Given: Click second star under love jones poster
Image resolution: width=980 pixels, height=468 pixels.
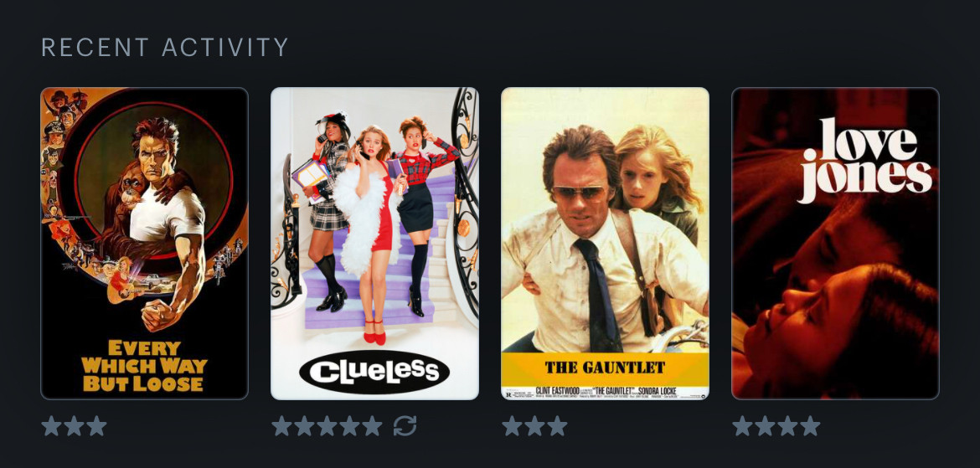Looking at the screenshot, I should [x=765, y=426].
